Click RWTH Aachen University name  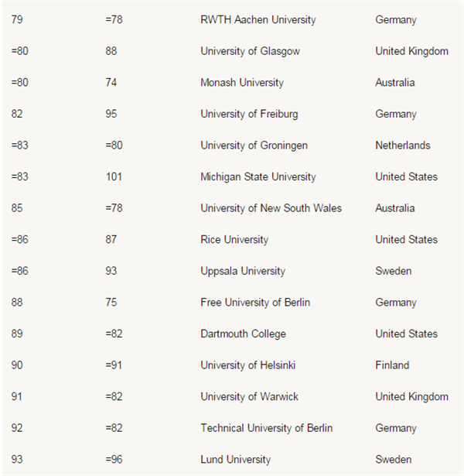pyautogui.click(x=258, y=19)
